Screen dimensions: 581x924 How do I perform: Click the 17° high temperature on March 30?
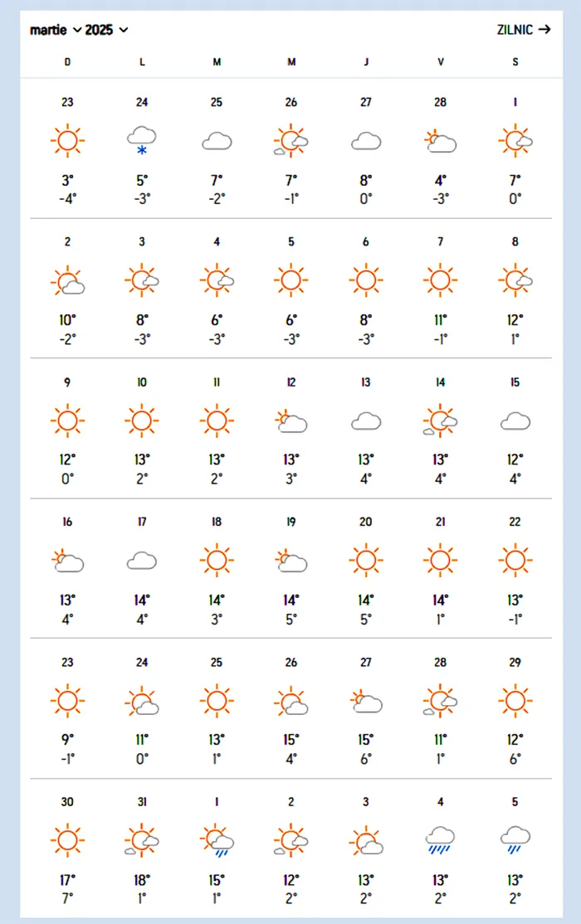pos(67,880)
